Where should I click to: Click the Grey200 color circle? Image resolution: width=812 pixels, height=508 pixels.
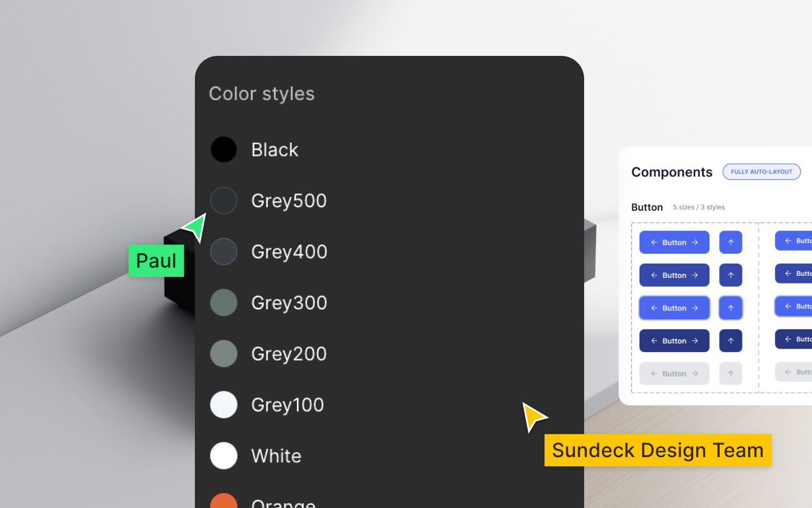[224, 354]
